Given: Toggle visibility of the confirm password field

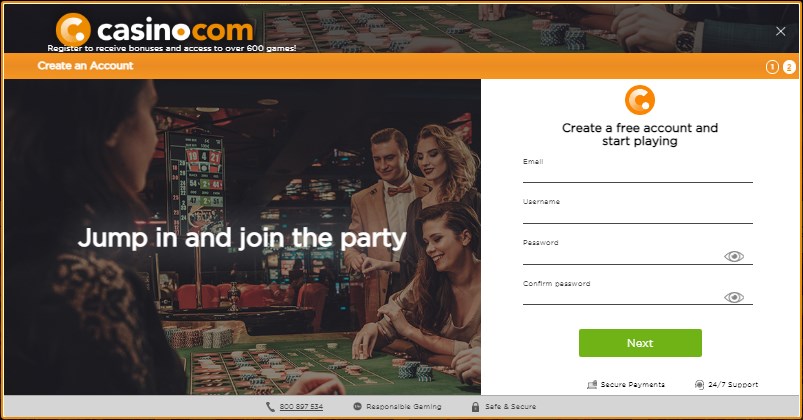Looking at the screenshot, I should tap(734, 297).
